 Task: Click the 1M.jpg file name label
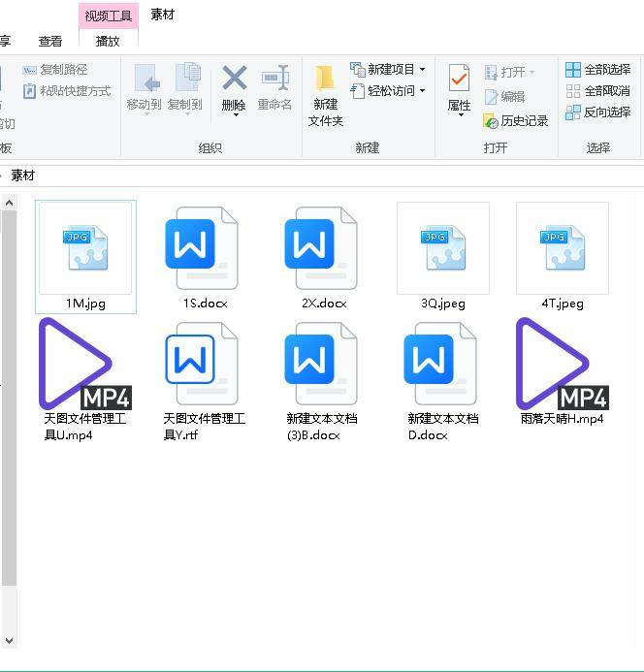point(85,304)
